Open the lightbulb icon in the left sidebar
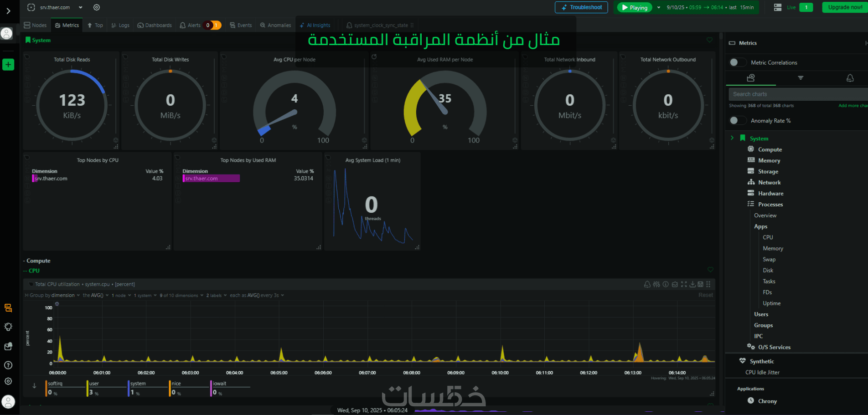This screenshot has width=868, height=415. pos(8,327)
